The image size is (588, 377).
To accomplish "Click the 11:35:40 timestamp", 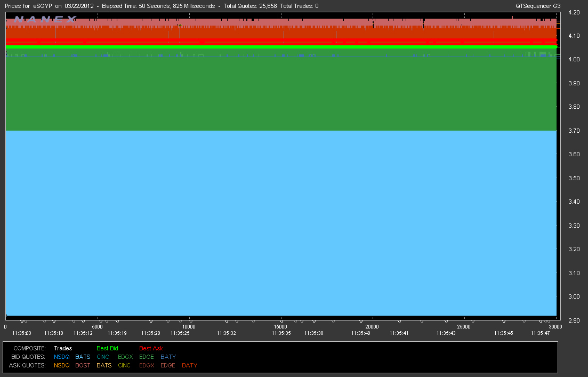I will tap(361, 333).
